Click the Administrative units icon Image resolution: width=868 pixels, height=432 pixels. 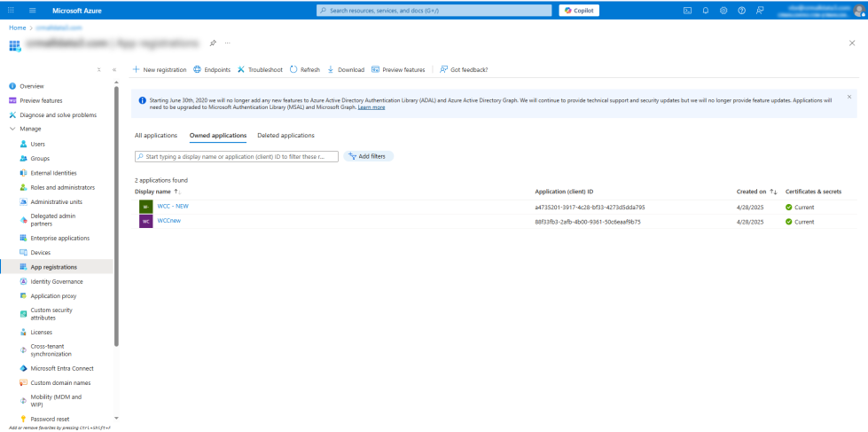pyautogui.click(x=23, y=201)
